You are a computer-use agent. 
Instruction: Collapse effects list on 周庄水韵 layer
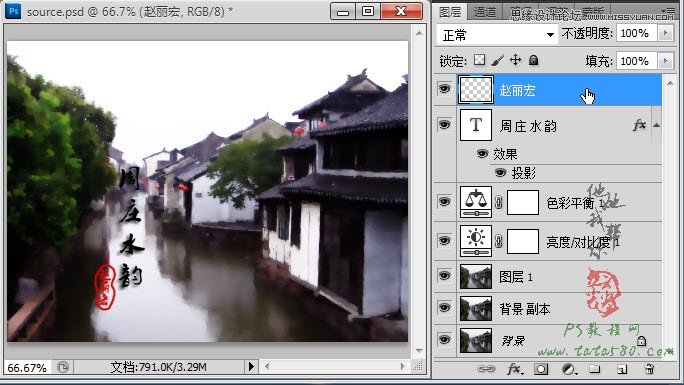[x=657, y=125]
